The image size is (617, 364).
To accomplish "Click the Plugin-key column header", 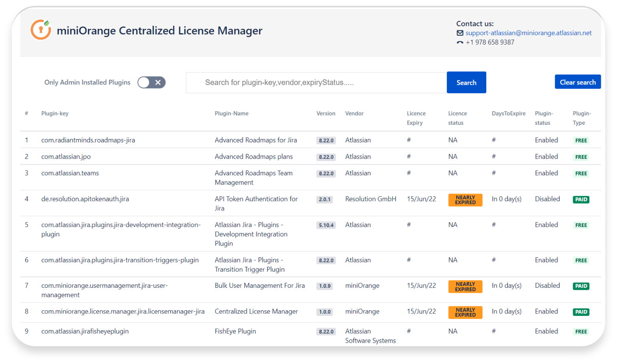I will click(55, 114).
